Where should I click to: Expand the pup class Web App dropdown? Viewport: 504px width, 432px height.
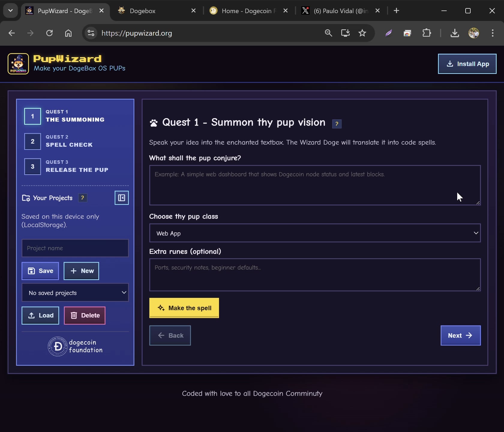pos(315,233)
